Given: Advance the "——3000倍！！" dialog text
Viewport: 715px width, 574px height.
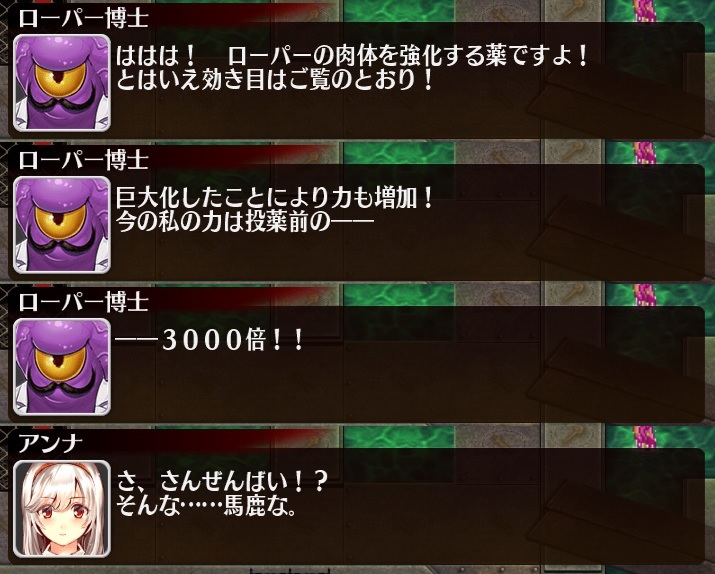Looking at the screenshot, I should pos(209,340).
